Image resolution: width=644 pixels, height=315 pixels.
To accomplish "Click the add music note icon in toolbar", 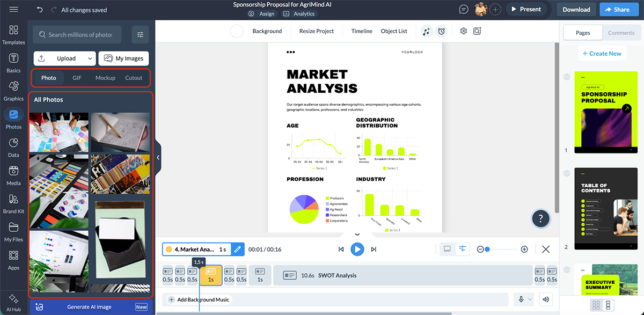I will pos(427,31).
